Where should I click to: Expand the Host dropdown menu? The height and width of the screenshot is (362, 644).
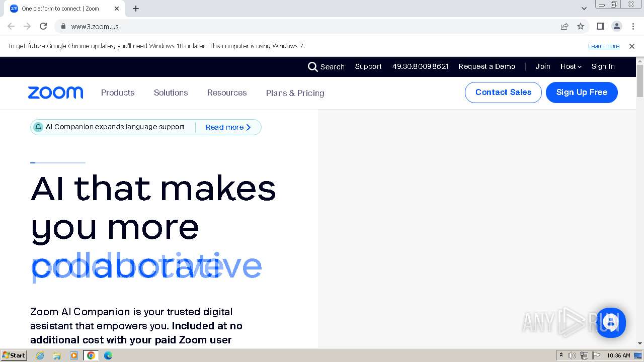pyautogui.click(x=571, y=66)
